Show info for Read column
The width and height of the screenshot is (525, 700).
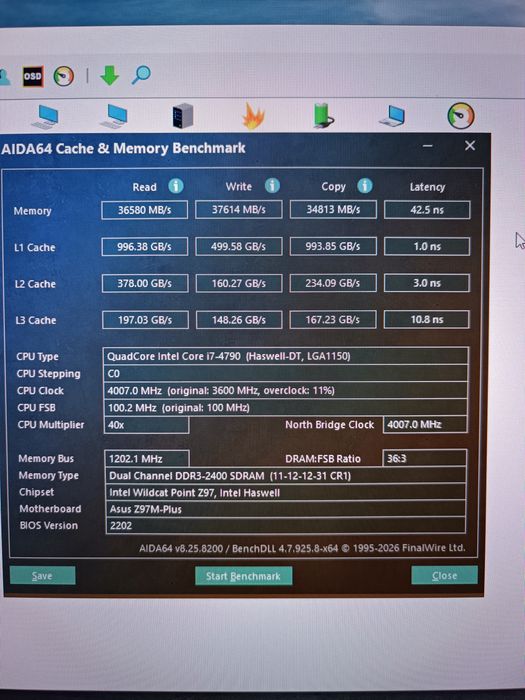pyautogui.click(x=176, y=186)
